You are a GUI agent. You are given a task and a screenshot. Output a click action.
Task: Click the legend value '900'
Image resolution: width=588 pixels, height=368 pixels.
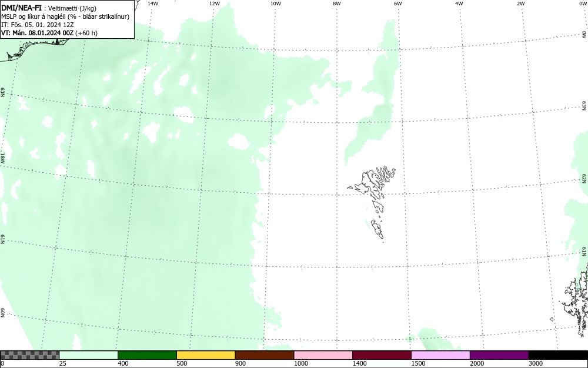click(x=240, y=363)
